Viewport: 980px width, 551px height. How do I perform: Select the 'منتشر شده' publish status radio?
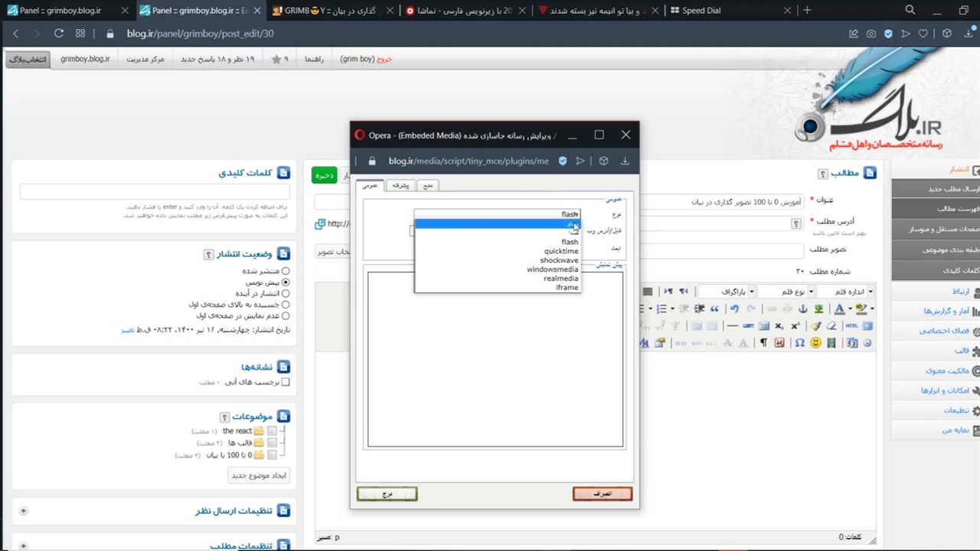[286, 271]
